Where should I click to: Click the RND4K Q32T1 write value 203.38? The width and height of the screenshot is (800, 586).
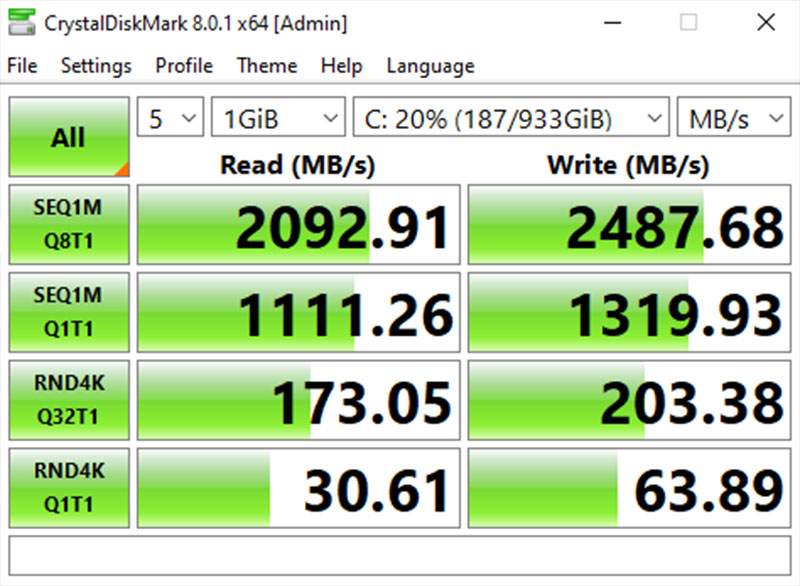click(x=630, y=400)
